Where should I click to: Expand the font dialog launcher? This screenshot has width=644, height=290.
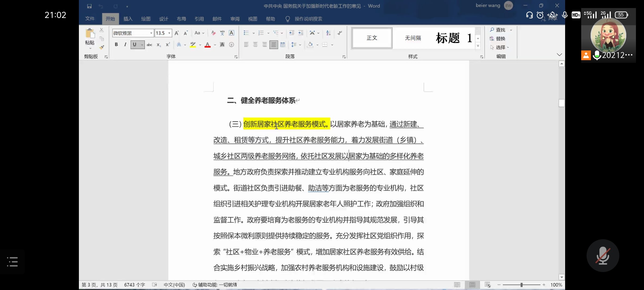[236, 57]
